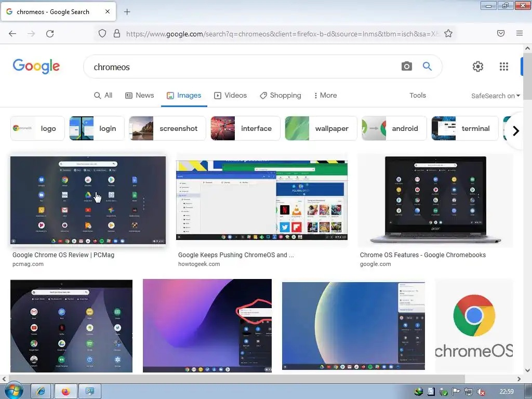Open the Action Center flag tray icon
This screenshot has height=399, width=532.
(456, 392)
